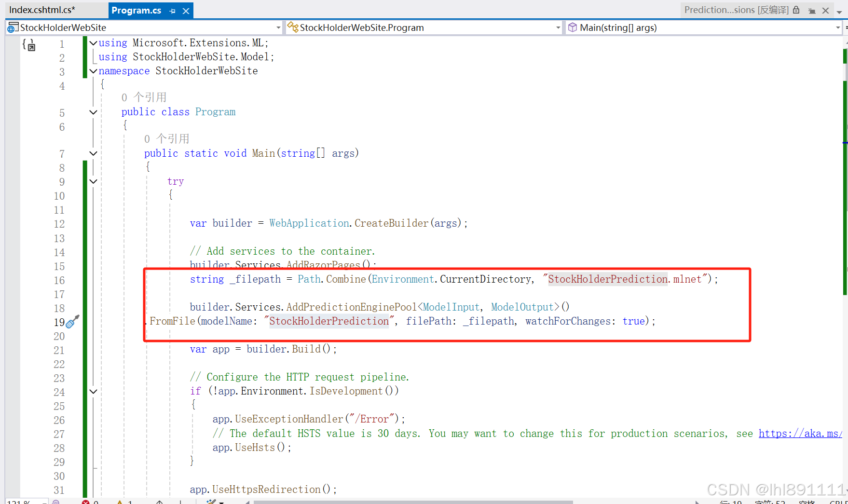Click 'UseExceptionHandler' on line 26
The width and height of the screenshot is (848, 504).
coord(289,419)
